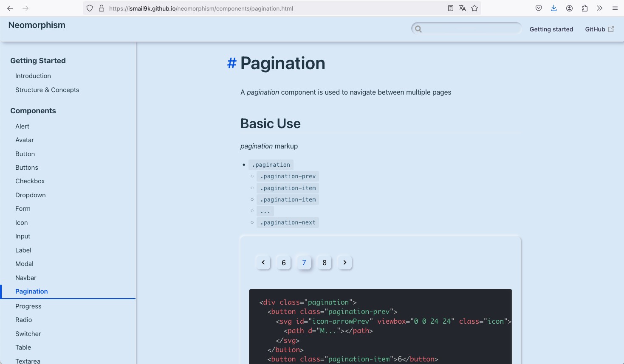Screen dimensions: 624x364
Task: Open the tracking protection shield icon
Action: pos(90,8)
